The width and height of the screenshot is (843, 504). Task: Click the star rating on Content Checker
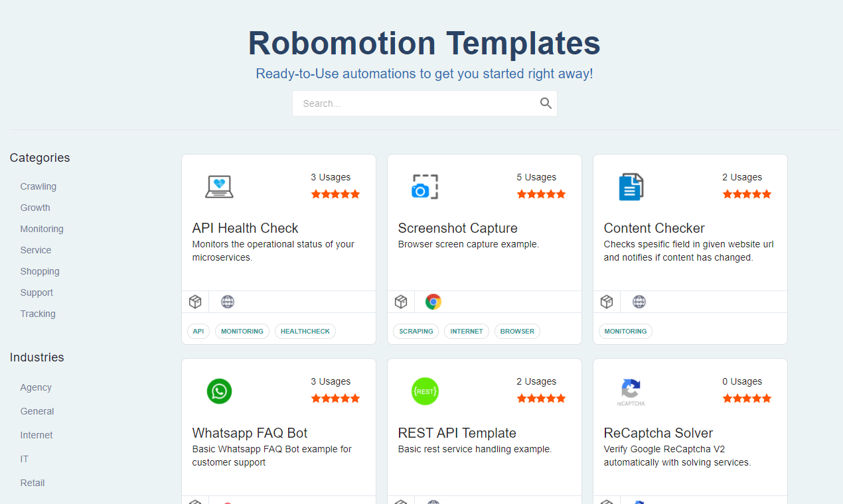click(747, 194)
